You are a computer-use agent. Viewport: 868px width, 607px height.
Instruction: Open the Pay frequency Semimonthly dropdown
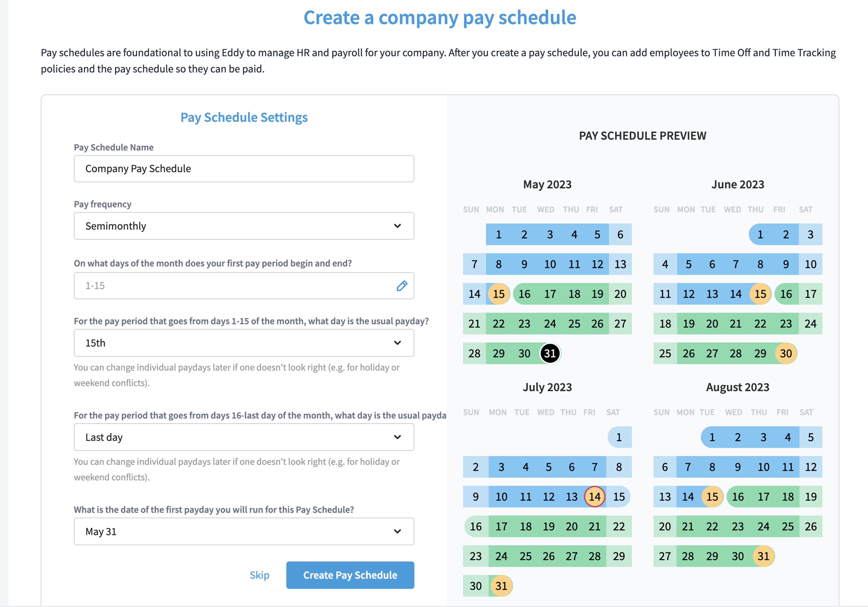tap(244, 226)
